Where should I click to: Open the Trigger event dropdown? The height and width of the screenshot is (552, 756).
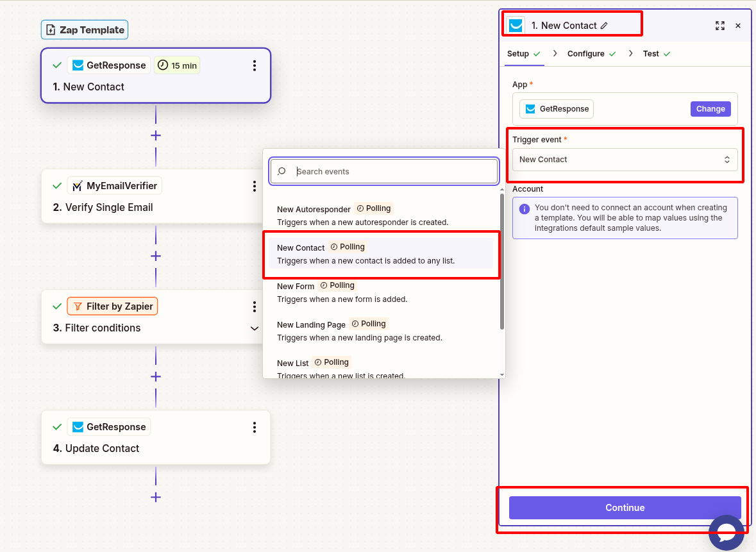point(625,160)
